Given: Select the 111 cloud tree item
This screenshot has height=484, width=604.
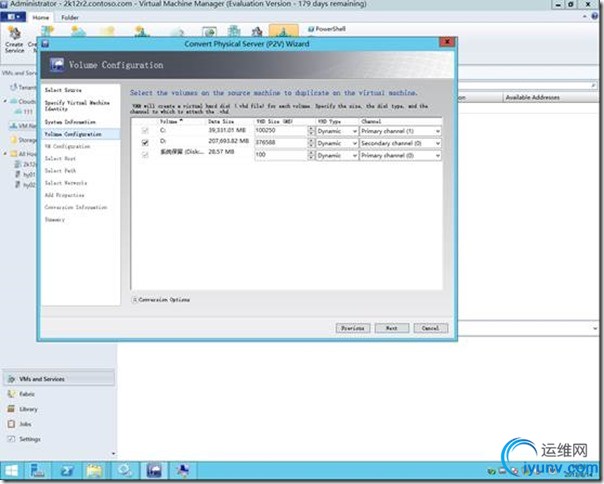Looking at the screenshot, I should 24,112.
